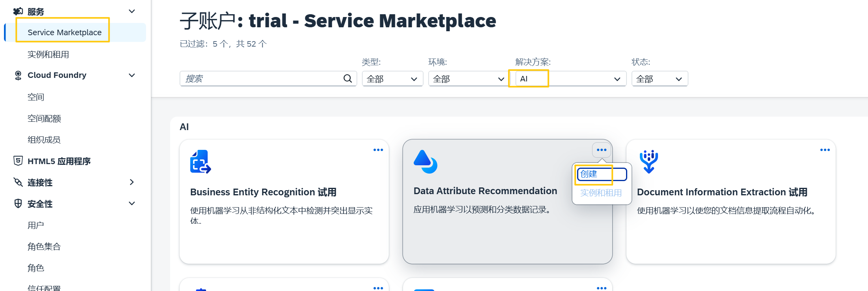The image size is (868, 291).
Task: Choose 创建 from the popup menu
Action: pos(602,174)
